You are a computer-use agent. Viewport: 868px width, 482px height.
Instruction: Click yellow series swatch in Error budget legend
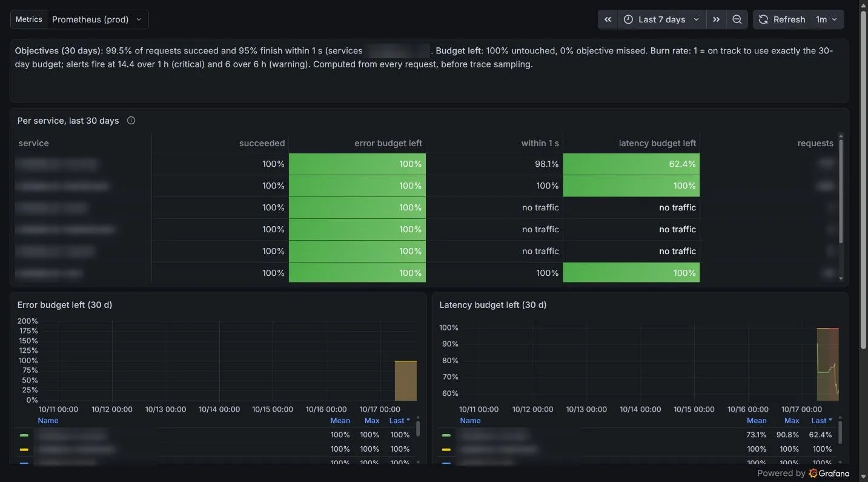pyautogui.click(x=24, y=450)
